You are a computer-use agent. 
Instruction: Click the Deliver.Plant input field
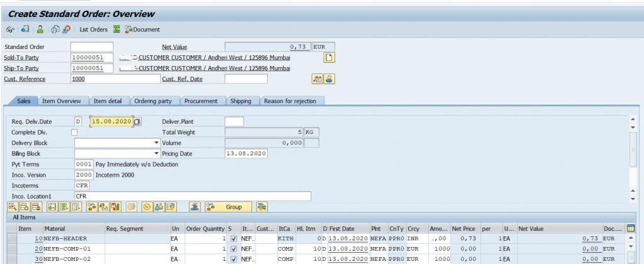pyautogui.click(x=234, y=121)
